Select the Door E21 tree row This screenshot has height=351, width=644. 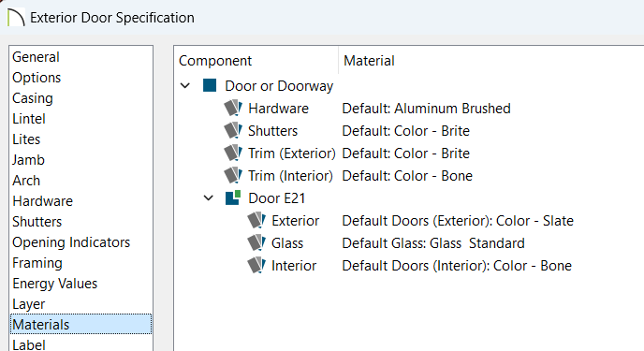click(277, 197)
